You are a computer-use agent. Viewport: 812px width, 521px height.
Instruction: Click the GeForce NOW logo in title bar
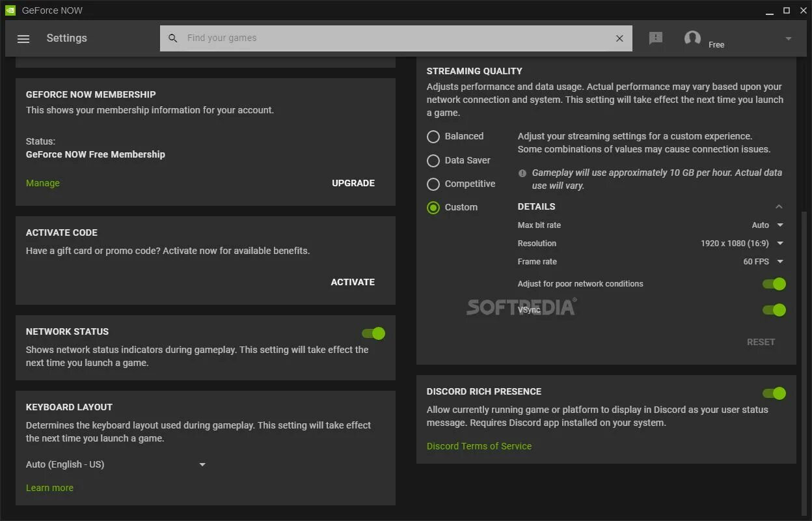(x=10, y=10)
